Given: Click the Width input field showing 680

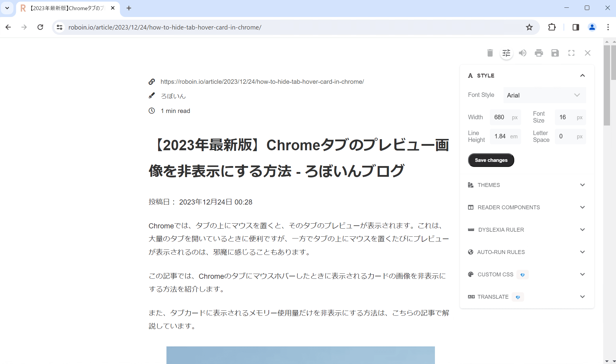Looking at the screenshot, I should [505, 117].
